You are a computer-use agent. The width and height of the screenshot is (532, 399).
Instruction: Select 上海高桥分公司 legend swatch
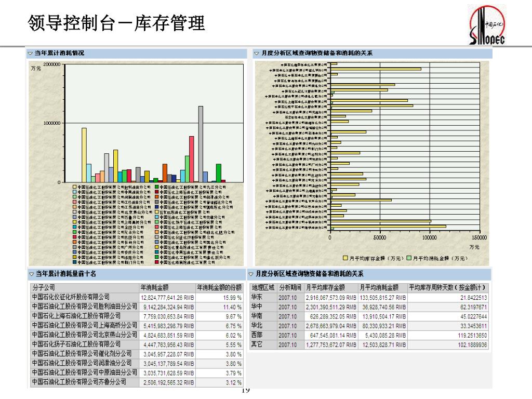click(75, 222)
